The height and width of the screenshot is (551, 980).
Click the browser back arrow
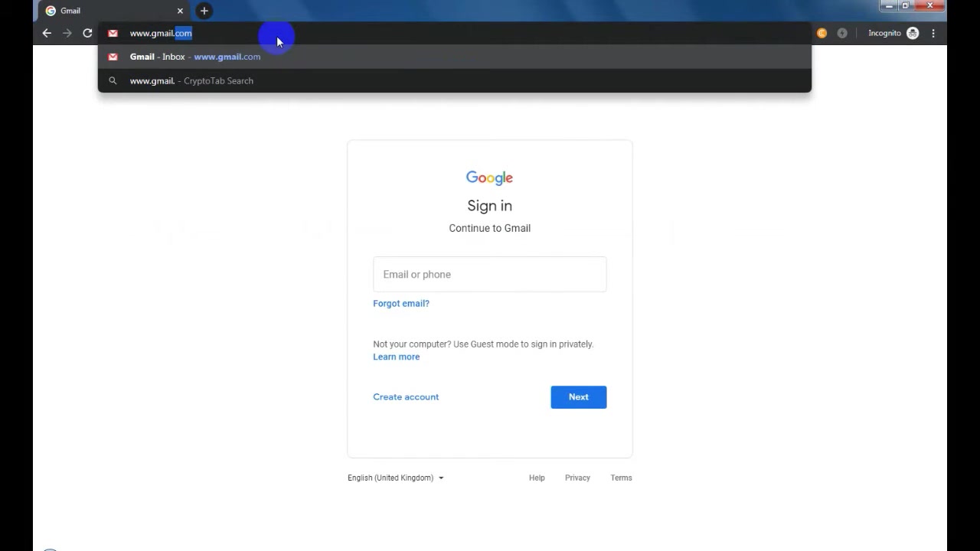[x=47, y=33]
